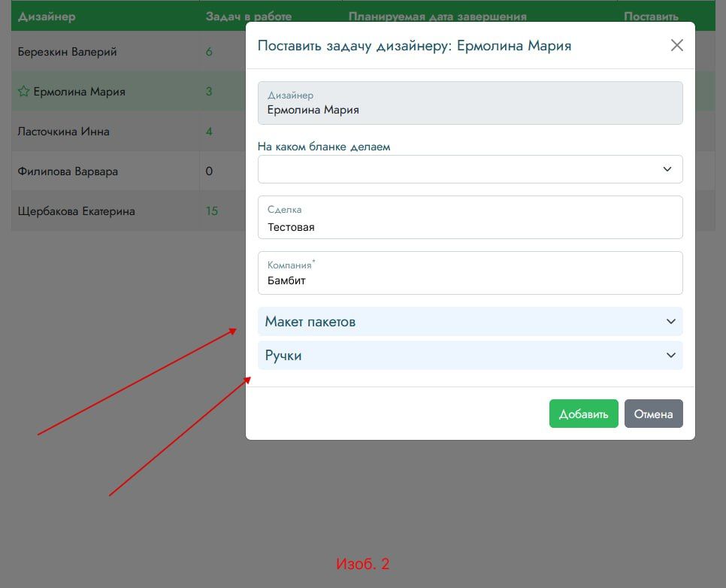This screenshot has height=588, width=726.
Task: Open task count 15 for Щербакова Екатерина
Action: 212,211
